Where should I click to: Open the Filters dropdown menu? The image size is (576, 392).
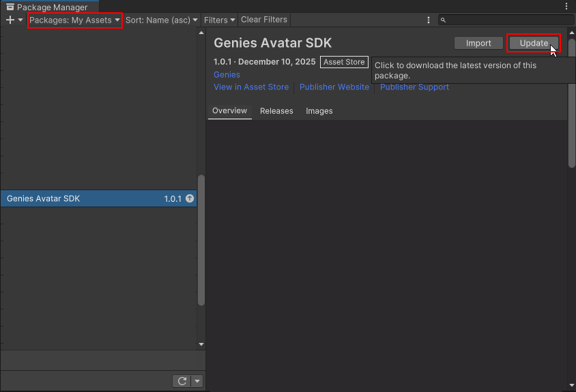[x=219, y=20]
